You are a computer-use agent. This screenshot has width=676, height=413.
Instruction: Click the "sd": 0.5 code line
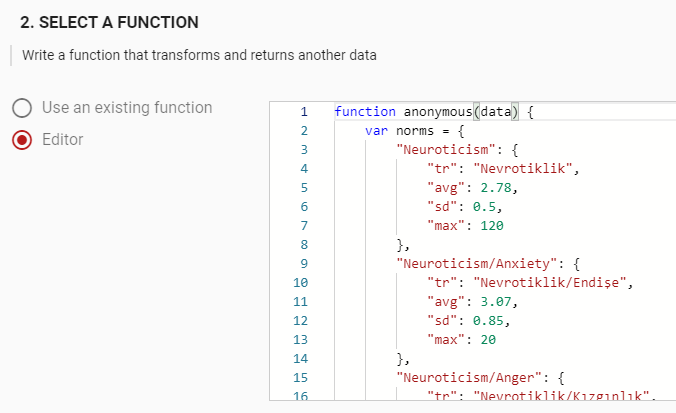pyautogui.click(x=464, y=206)
